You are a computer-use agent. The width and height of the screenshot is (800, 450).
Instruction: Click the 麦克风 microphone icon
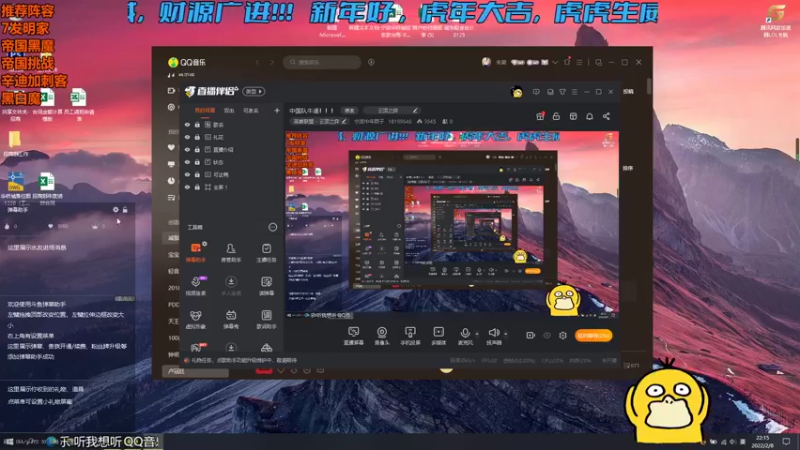(465, 333)
